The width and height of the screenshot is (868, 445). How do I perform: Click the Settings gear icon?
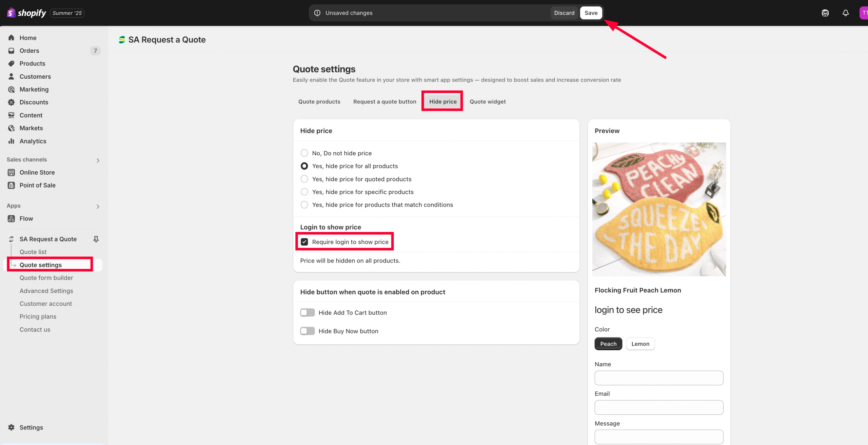pyautogui.click(x=11, y=427)
